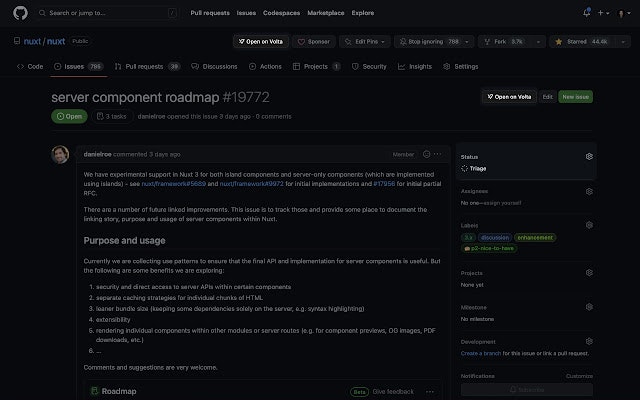This screenshot has width=640, height=400.
Task: Switch to the Code tab
Action: pyautogui.click(x=30, y=67)
